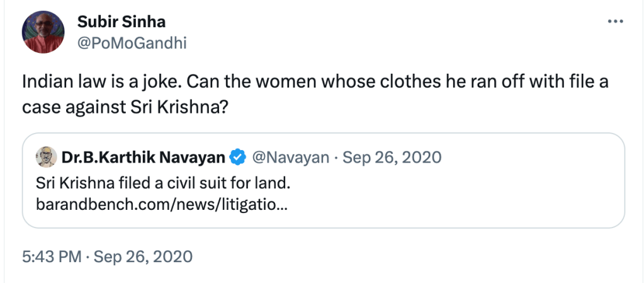Open the @PoMoGandhi handle link
644x283 pixels.
point(132,42)
